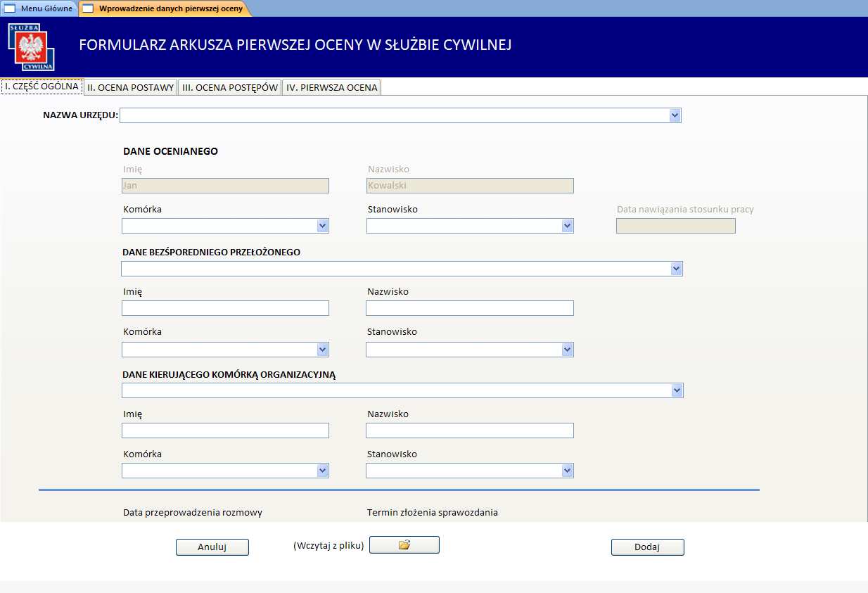Image resolution: width=868 pixels, height=593 pixels.
Task: Expand the wide DANE KIERUJĄCEGO KOMÓRKĄ ORGANIZACYJNĄ dropdown
Action: tap(677, 390)
